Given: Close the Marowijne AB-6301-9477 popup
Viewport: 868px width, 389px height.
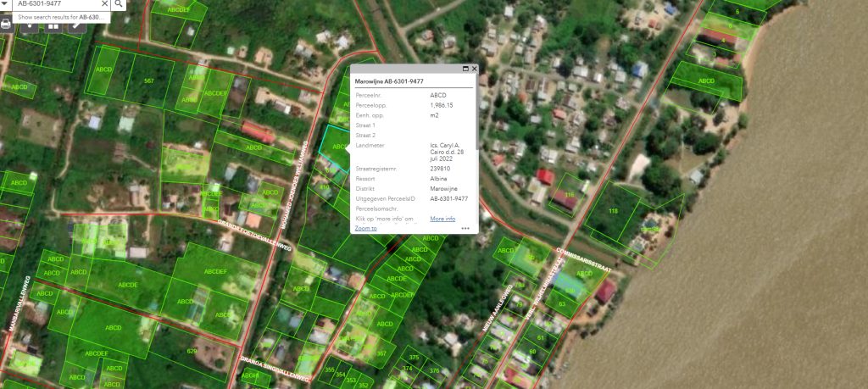Looking at the screenshot, I should (475, 69).
